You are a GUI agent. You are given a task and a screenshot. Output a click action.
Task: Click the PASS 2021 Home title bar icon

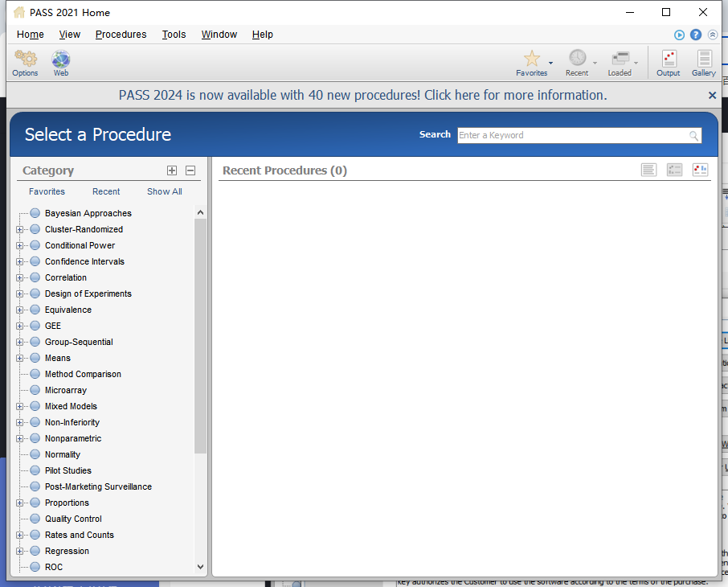coord(19,13)
